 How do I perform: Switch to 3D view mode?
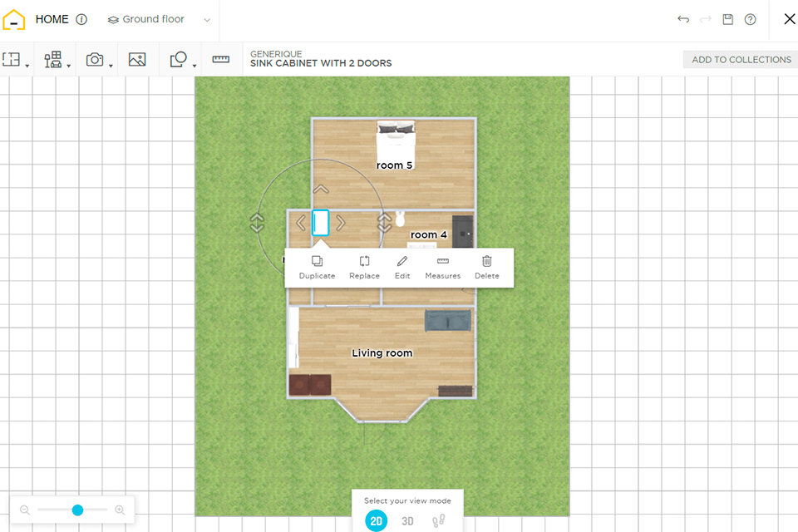[x=407, y=521]
